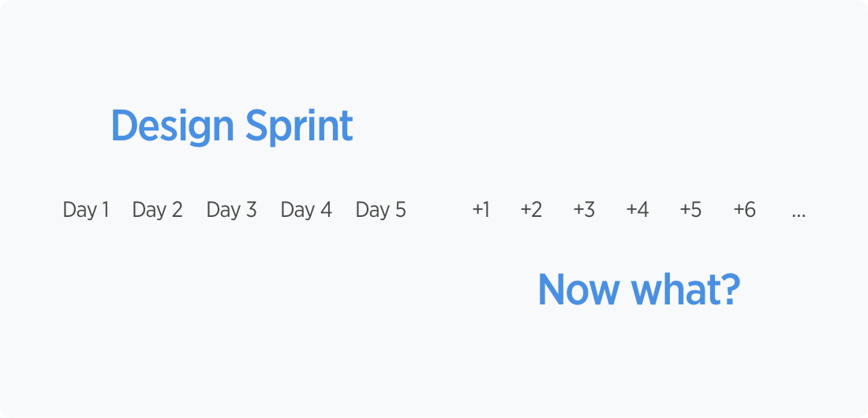The height and width of the screenshot is (418, 868).
Task: Click the +5 day marker
Action: click(x=690, y=210)
